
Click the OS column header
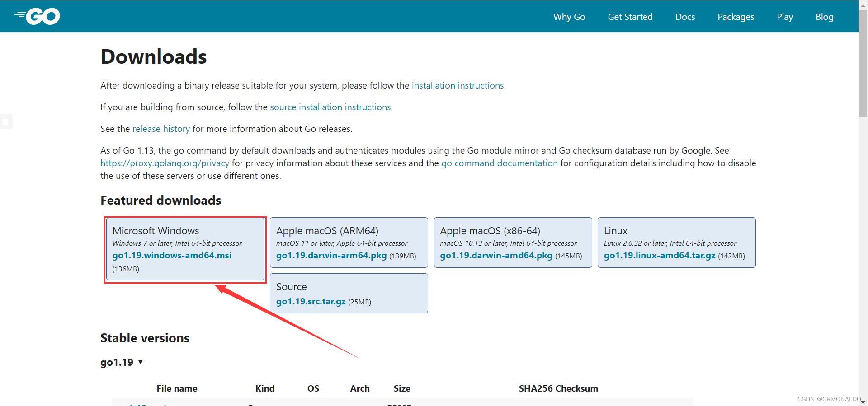tap(313, 388)
